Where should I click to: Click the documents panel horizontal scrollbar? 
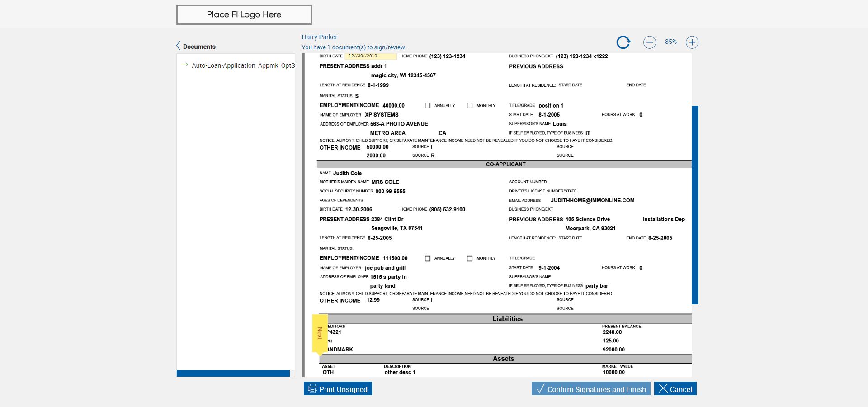(x=233, y=373)
